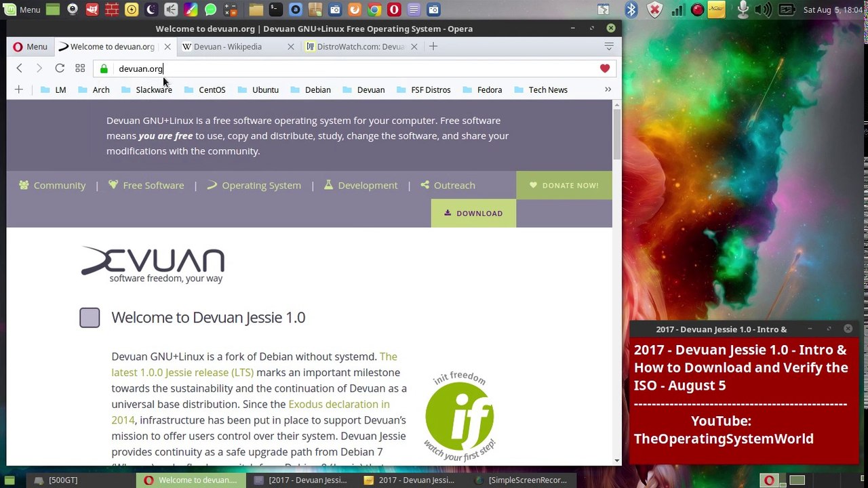
Task: Close the DistroWatch.com tab
Action: tap(414, 47)
